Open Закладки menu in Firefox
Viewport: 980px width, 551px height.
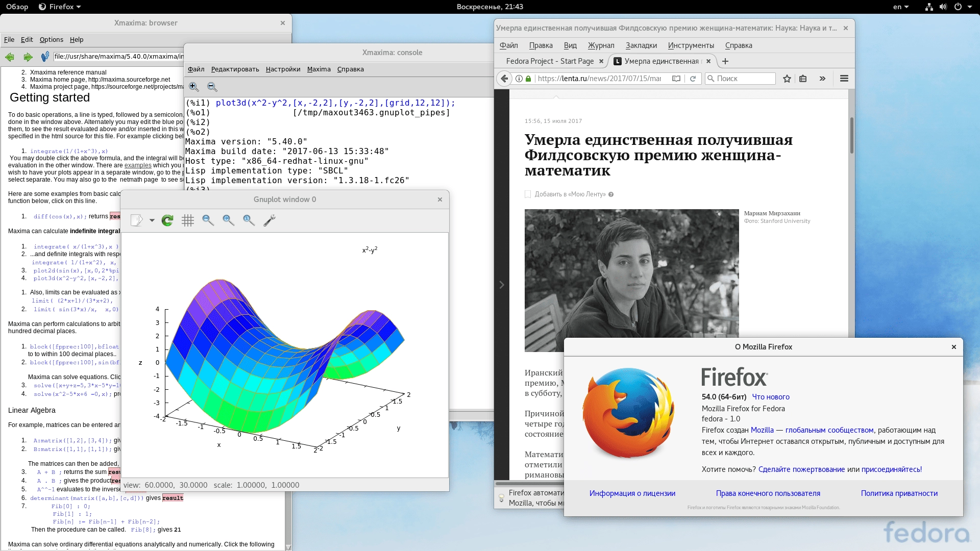[642, 45]
